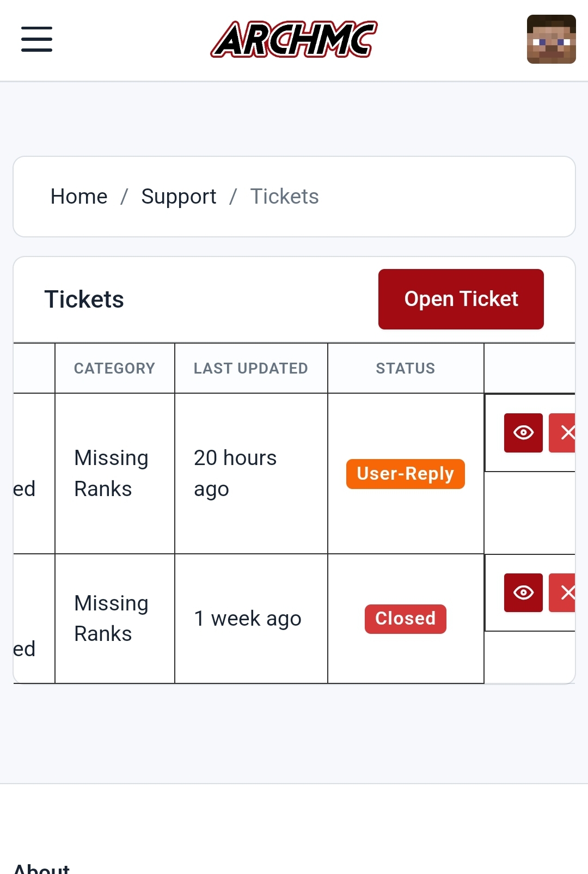Click the Tickets card heading
This screenshot has width=588, height=874.
click(84, 300)
